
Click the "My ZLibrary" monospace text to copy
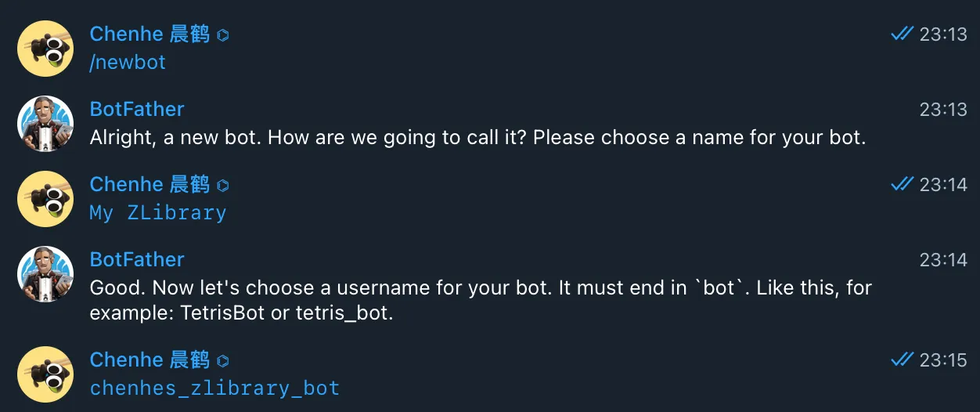tap(158, 213)
